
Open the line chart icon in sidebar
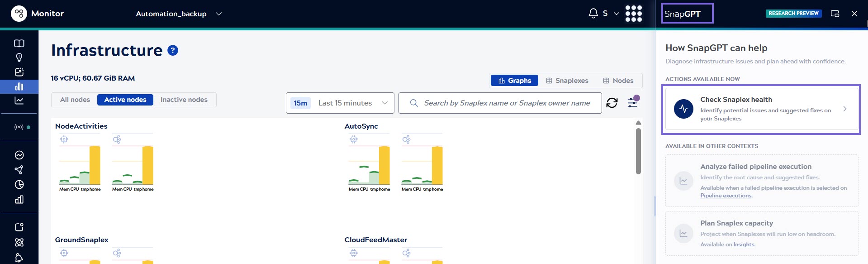click(19, 101)
